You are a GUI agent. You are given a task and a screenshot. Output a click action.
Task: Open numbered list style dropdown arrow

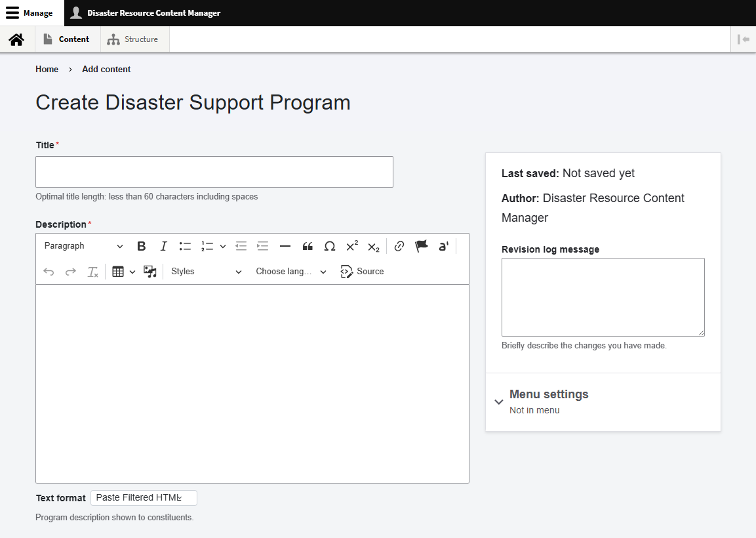pyautogui.click(x=223, y=246)
